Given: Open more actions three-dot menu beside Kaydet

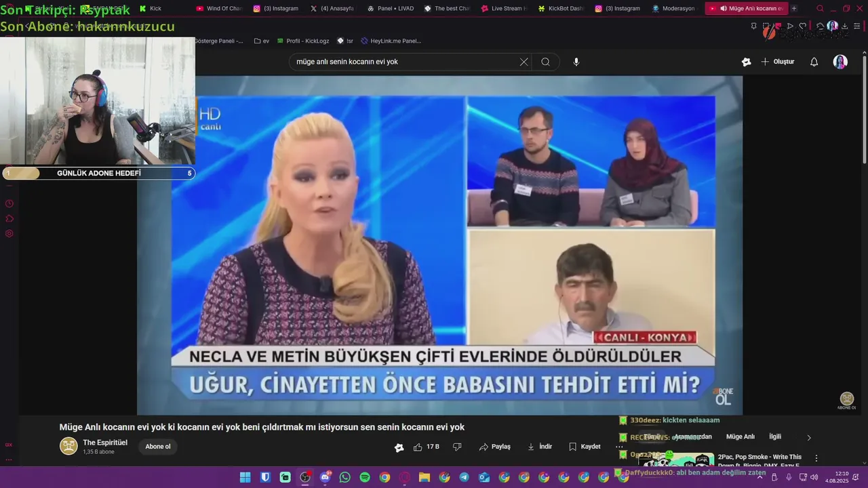Looking at the screenshot, I should click(x=618, y=447).
